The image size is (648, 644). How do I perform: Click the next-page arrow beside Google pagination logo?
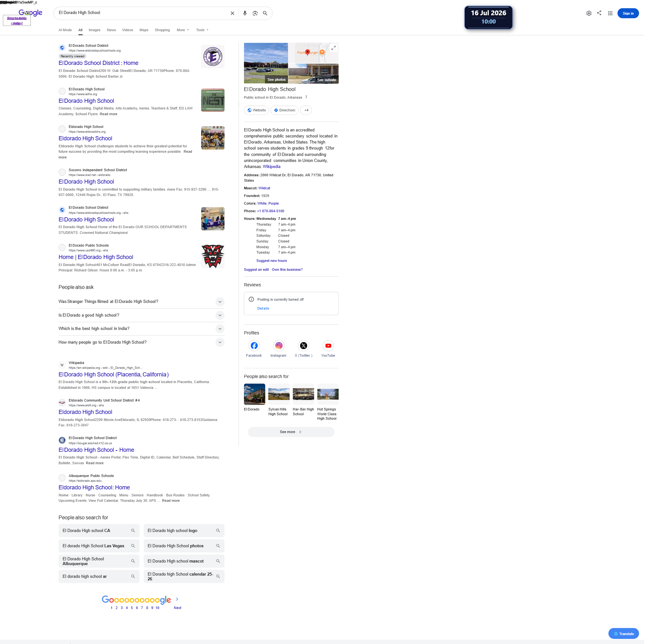point(178,602)
